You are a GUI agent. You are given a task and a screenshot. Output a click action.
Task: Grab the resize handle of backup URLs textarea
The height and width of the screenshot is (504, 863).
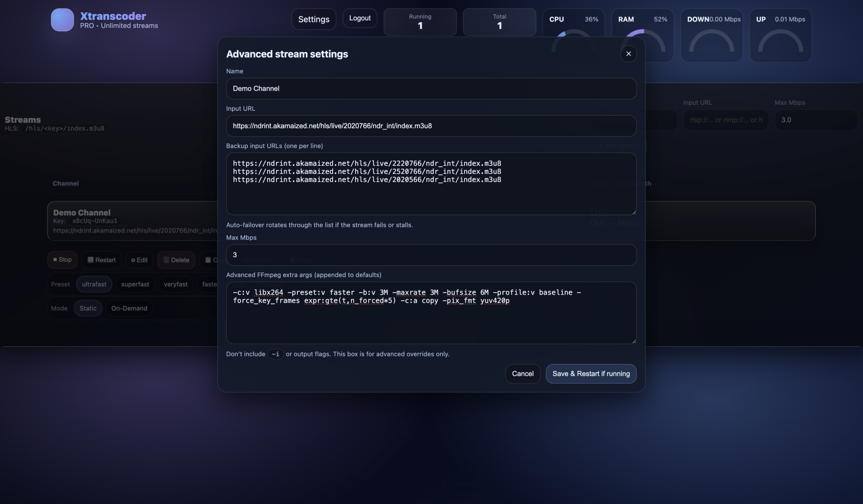(x=634, y=213)
